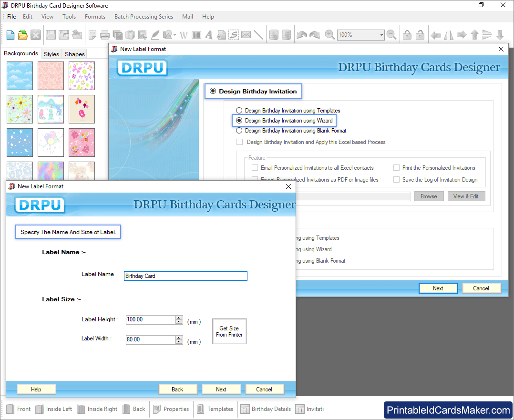Click Next in the front wizard dialog
Image resolution: width=514 pixels, height=420 pixels.
coord(221,389)
